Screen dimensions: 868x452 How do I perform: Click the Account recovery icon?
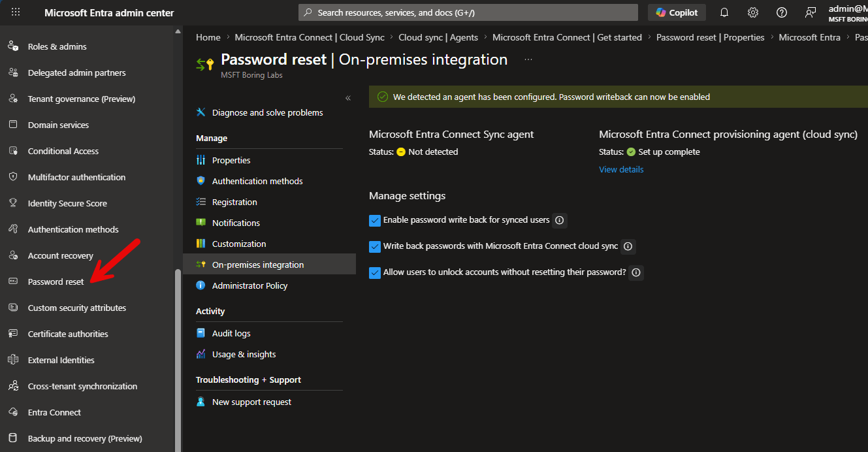tap(12, 255)
